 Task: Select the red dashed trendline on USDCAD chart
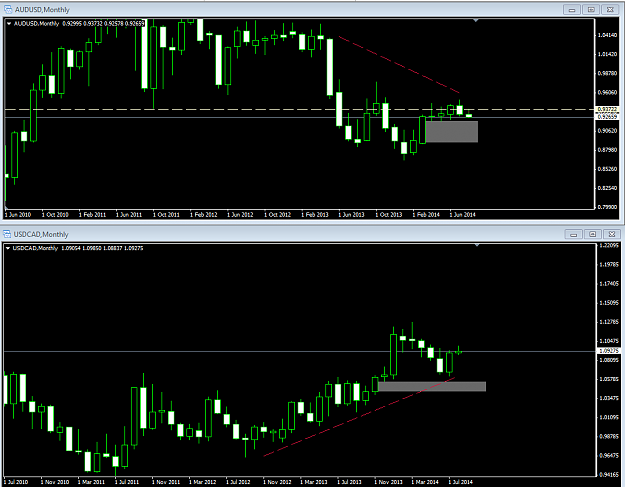pos(359,416)
